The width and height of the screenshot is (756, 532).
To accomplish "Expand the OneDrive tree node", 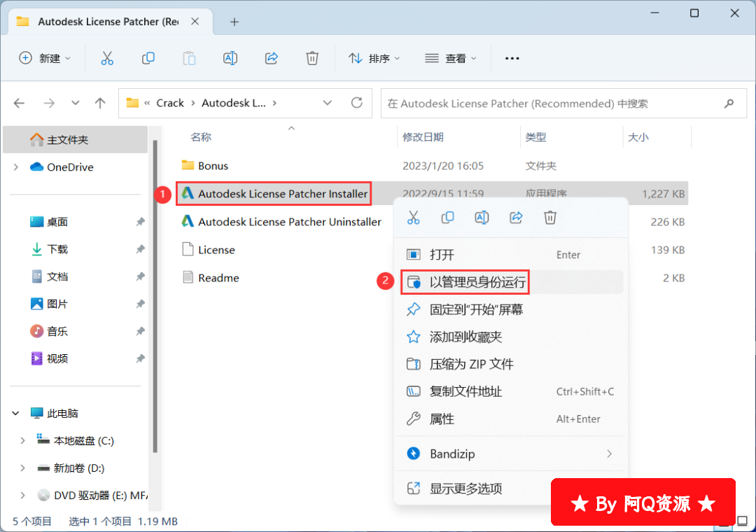I will (16, 167).
